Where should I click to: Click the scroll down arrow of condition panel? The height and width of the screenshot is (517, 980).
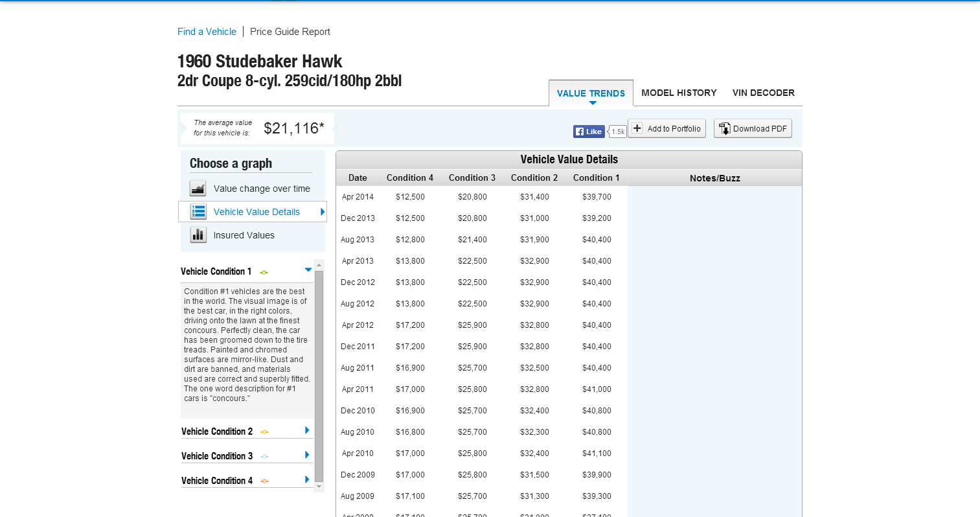[319, 486]
